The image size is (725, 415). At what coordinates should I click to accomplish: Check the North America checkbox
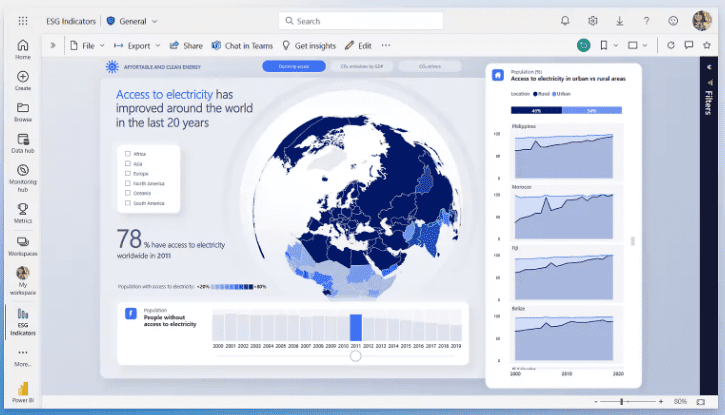point(128,183)
